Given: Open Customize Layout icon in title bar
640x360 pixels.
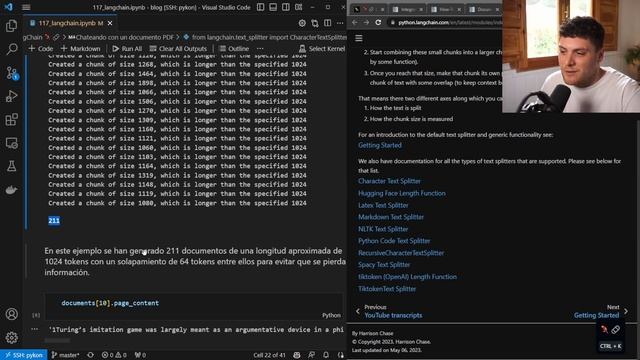Looking at the screenshot, I should tap(299, 7).
